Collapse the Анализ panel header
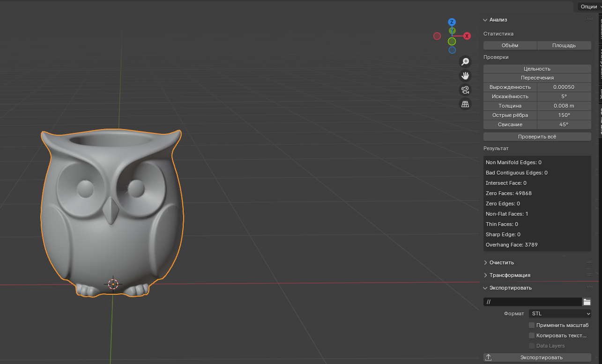This screenshot has width=602, height=364. tap(498, 20)
